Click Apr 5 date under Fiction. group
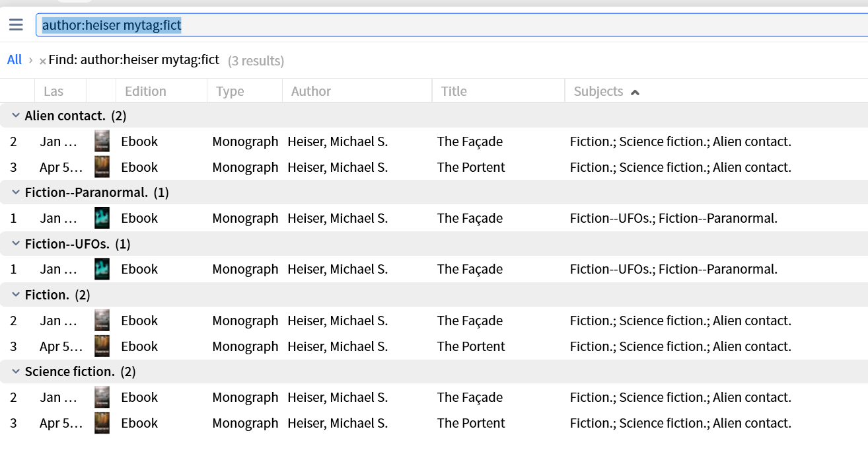 point(61,346)
